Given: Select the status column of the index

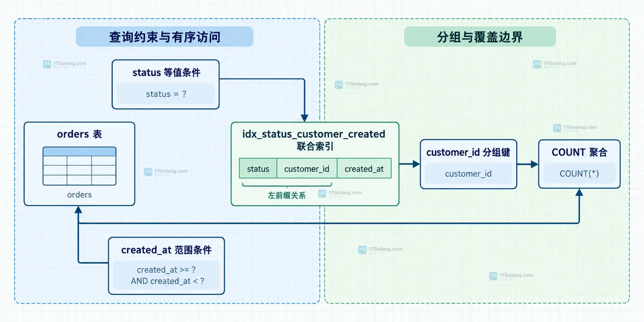Looking at the screenshot, I should [x=258, y=169].
